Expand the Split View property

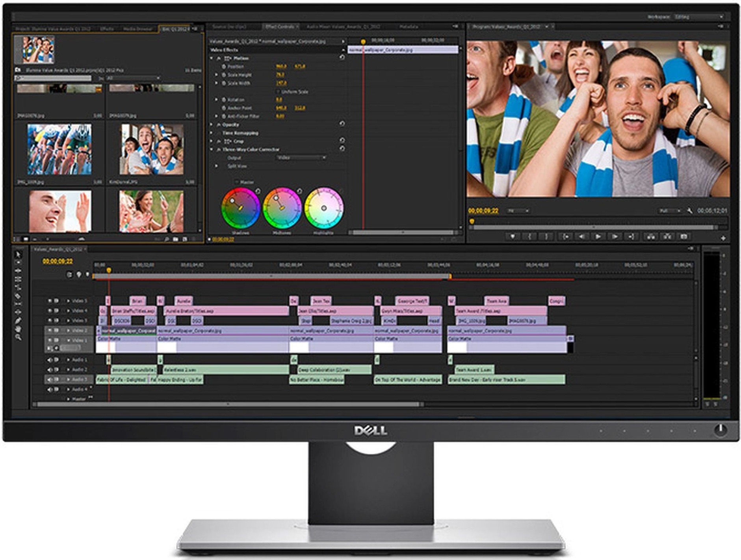[216, 166]
